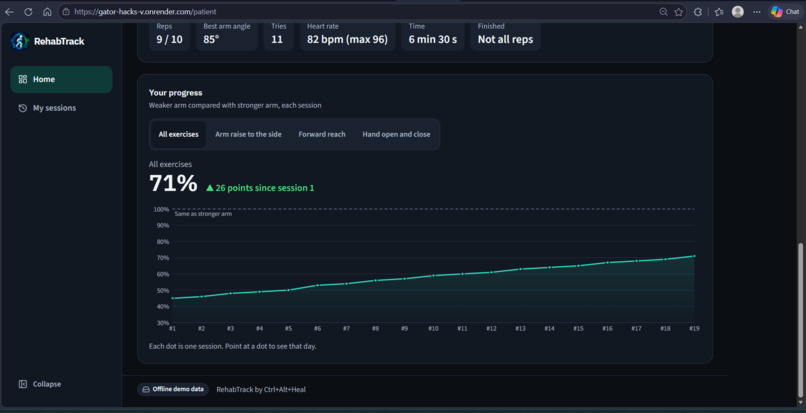The height and width of the screenshot is (413, 806).
Task: Click session #13 dot on chart
Action: (521, 269)
